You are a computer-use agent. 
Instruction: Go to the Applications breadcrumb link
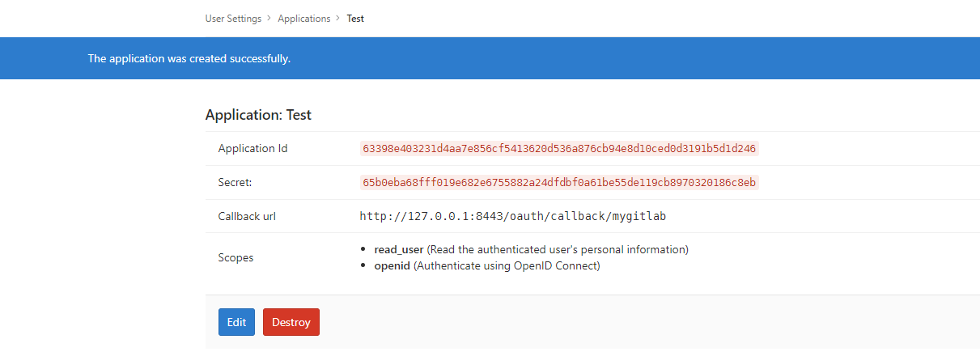tap(303, 19)
